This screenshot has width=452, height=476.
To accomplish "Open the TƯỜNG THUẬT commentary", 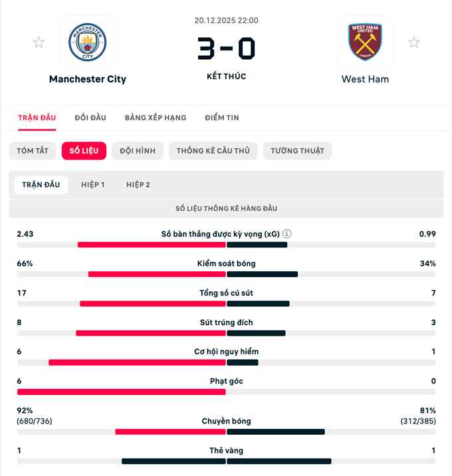I will (297, 151).
